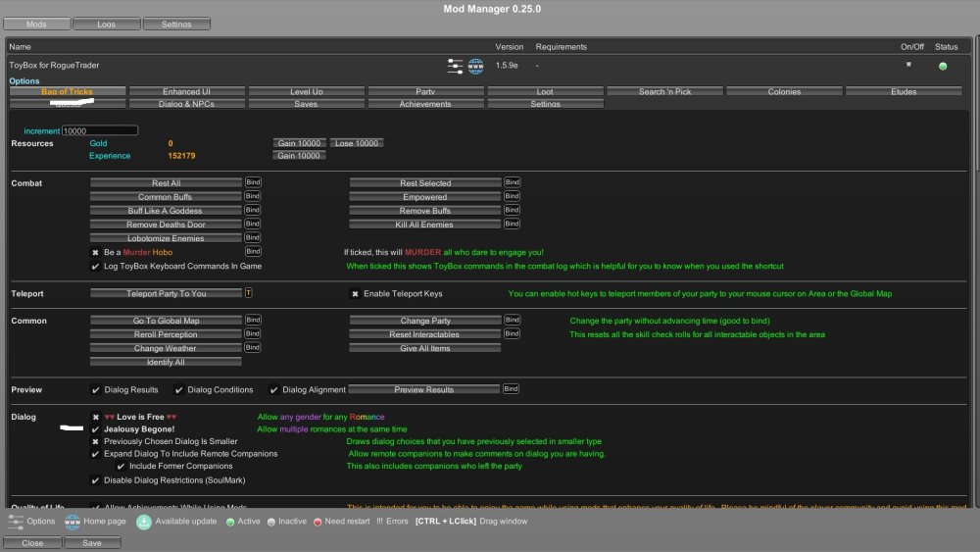Switch to the Level Up tab
This screenshot has height=552, width=980.
coord(307,91)
